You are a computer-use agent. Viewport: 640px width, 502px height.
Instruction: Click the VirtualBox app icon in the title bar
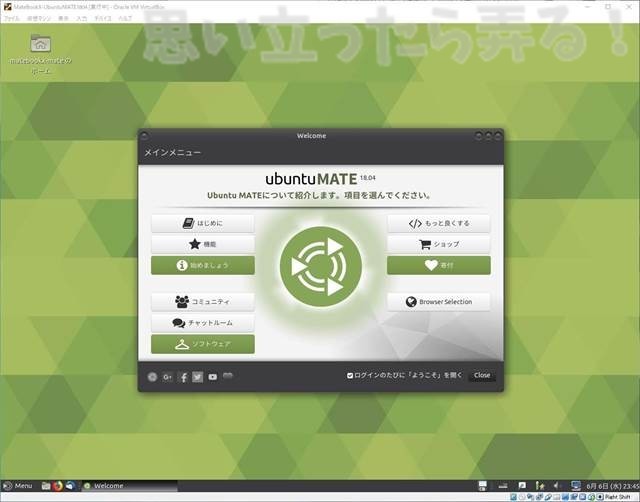click(7, 7)
